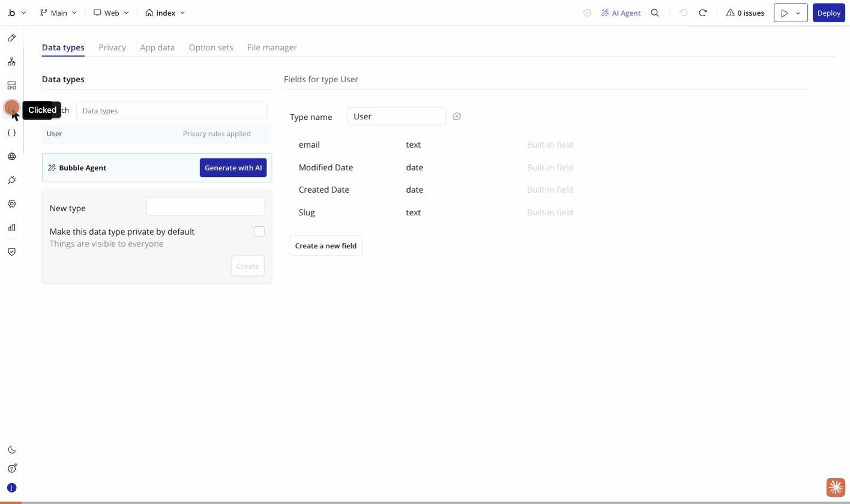Open the Design tab pencil icon
The image size is (850, 504).
[11, 38]
